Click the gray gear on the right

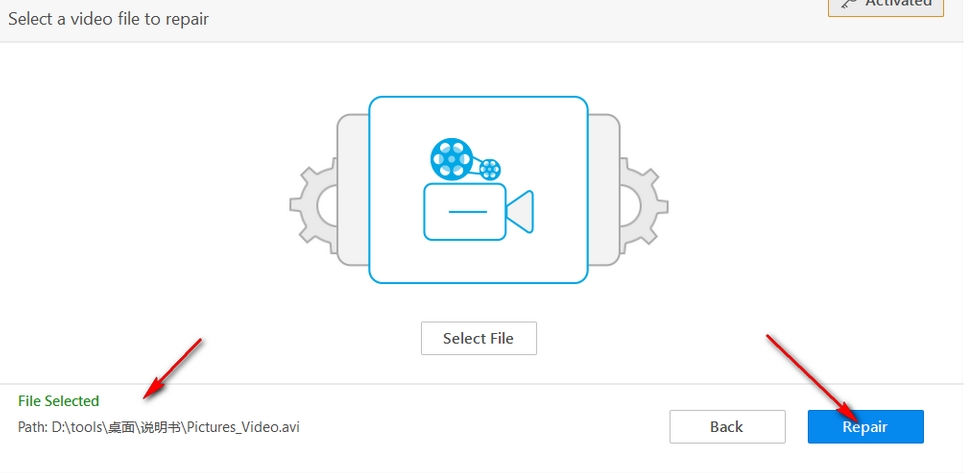point(644,205)
